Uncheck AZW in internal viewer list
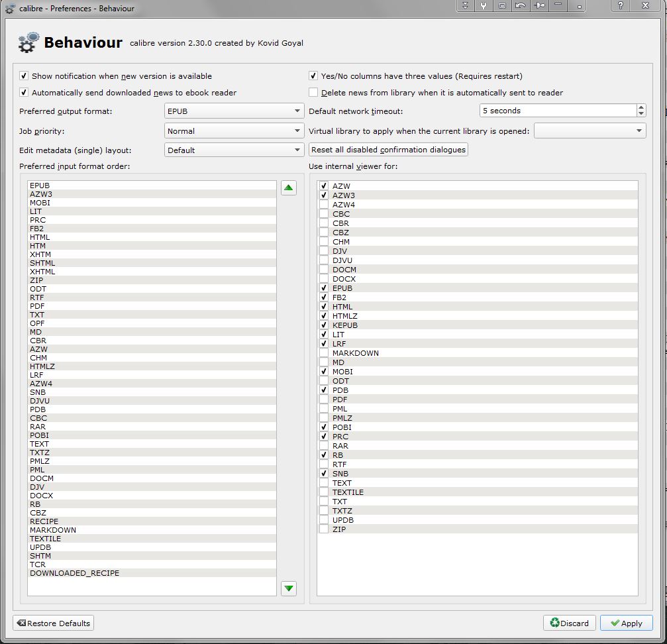667x644 pixels. (x=324, y=186)
